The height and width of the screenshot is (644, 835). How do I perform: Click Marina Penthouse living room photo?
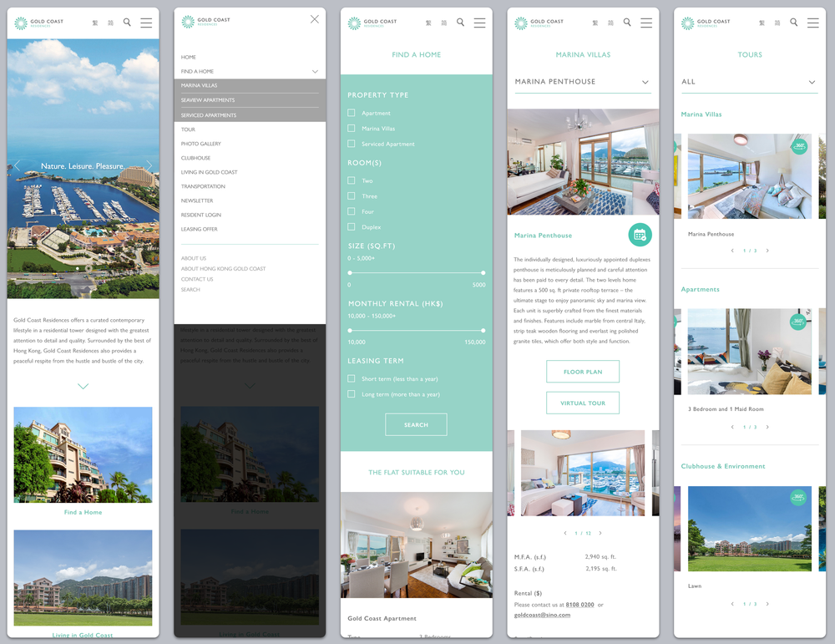(x=583, y=162)
